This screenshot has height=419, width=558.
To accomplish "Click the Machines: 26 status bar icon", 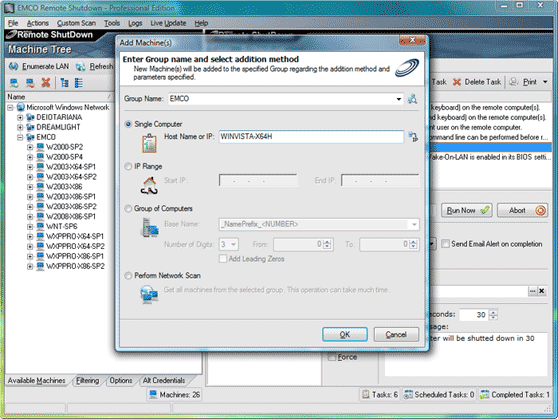I will [153, 394].
